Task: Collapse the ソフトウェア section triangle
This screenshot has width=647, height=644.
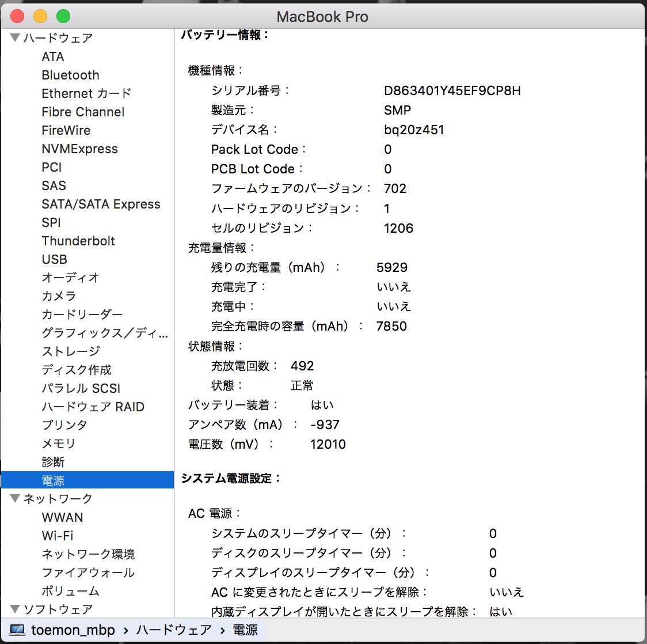Action: [16, 609]
